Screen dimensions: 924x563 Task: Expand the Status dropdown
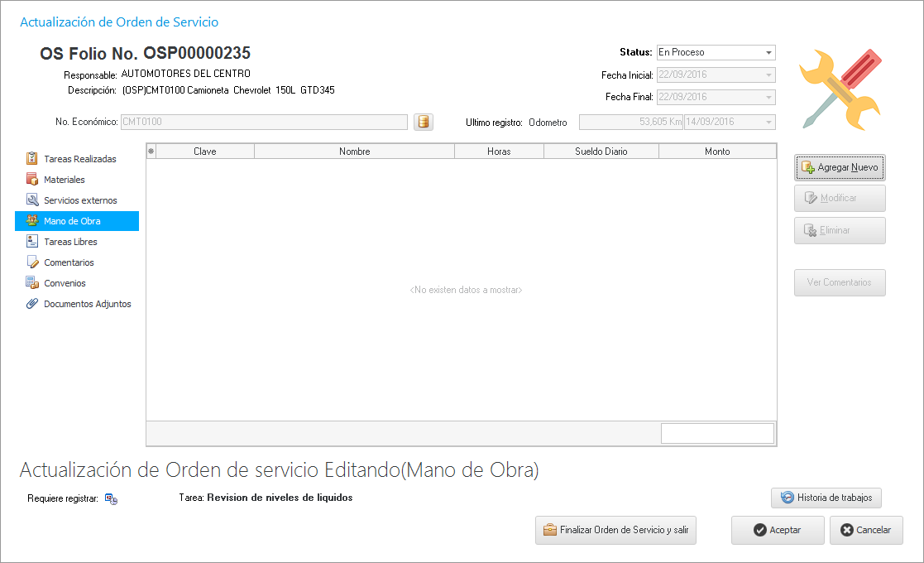[769, 52]
